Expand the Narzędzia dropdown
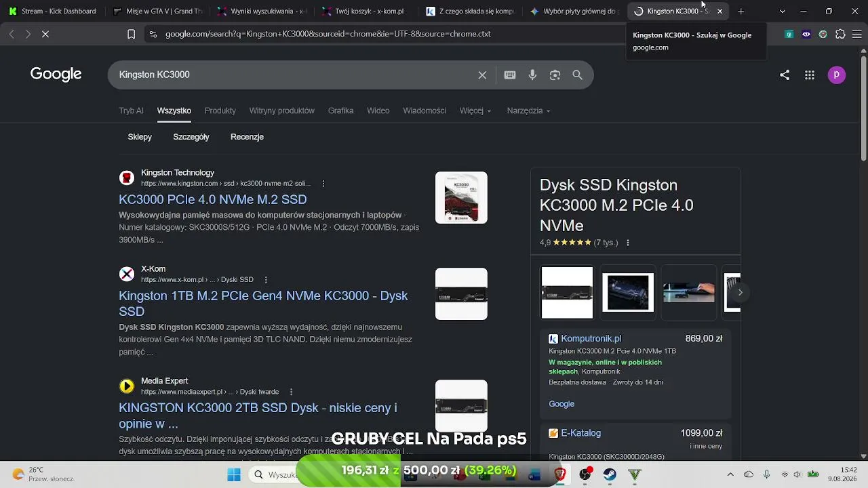 pos(528,110)
